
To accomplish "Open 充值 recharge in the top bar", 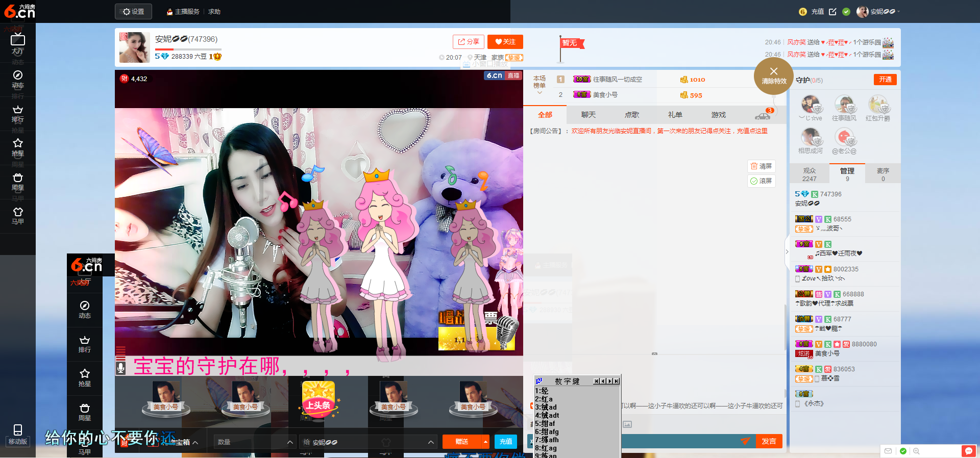I will [x=818, y=12].
